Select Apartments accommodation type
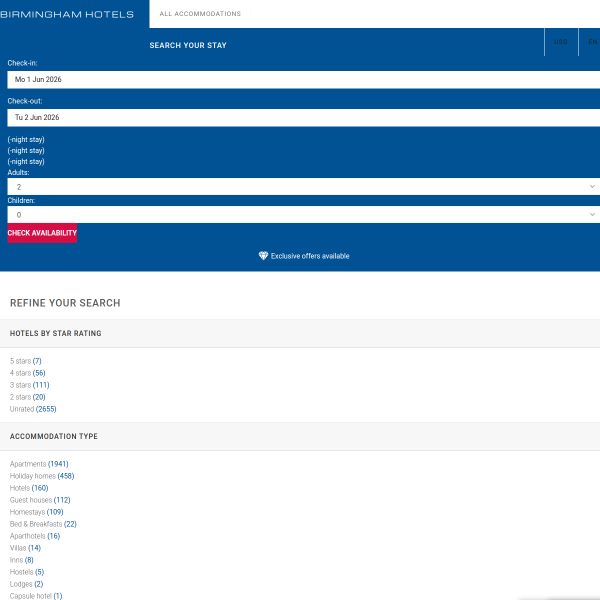This screenshot has height=600, width=600. coord(39,464)
